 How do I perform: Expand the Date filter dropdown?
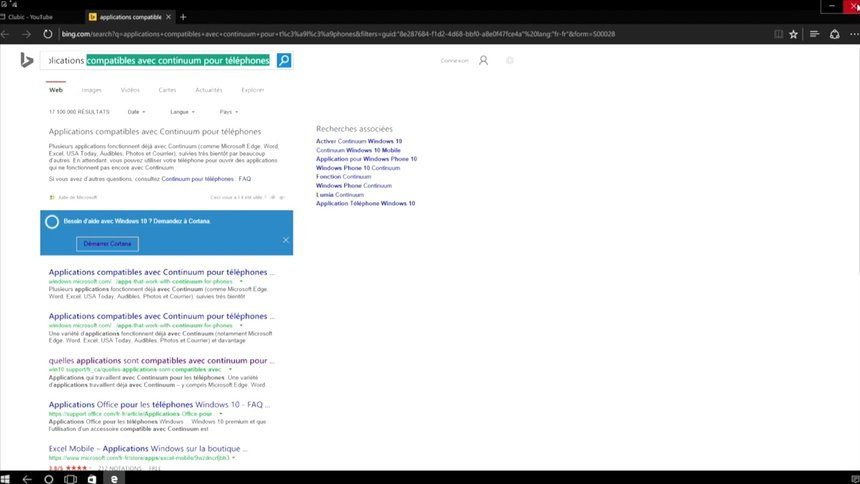coord(137,112)
